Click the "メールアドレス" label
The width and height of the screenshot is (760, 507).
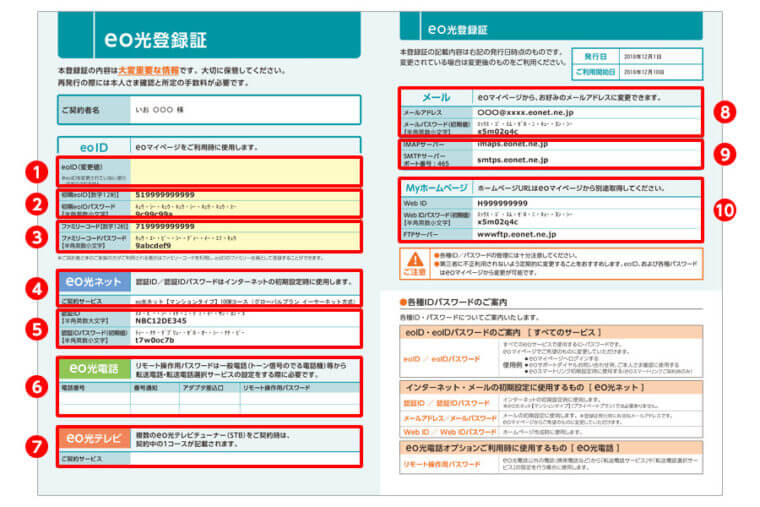pos(423,112)
